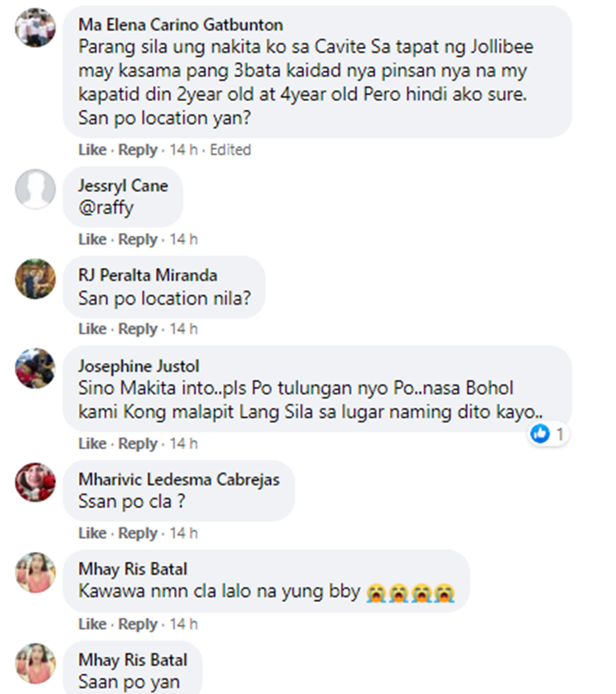
Task: Like Mhay Ris Batal's crying emojis comment
Action: (x=93, y=624)
